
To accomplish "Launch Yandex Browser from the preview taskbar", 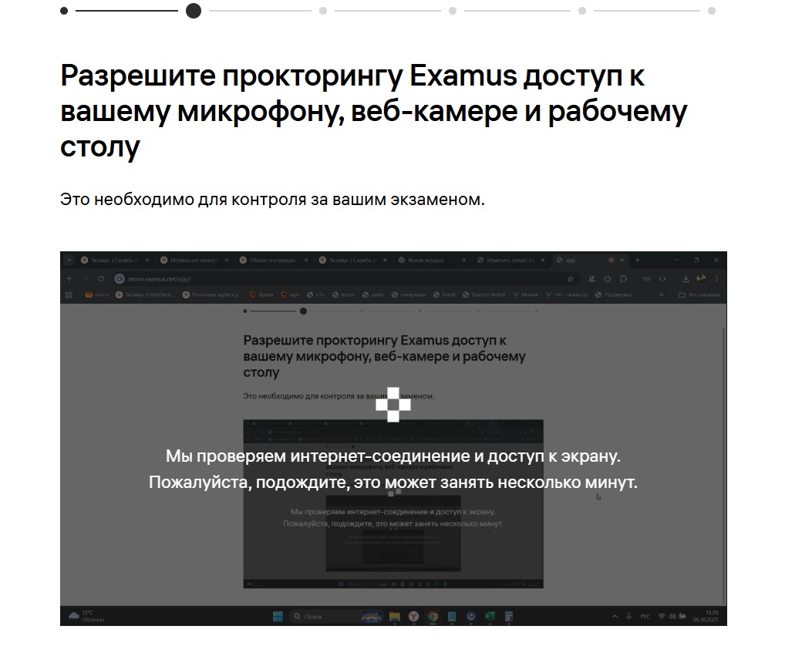I will pyautogui.click(x=414, y=617).
